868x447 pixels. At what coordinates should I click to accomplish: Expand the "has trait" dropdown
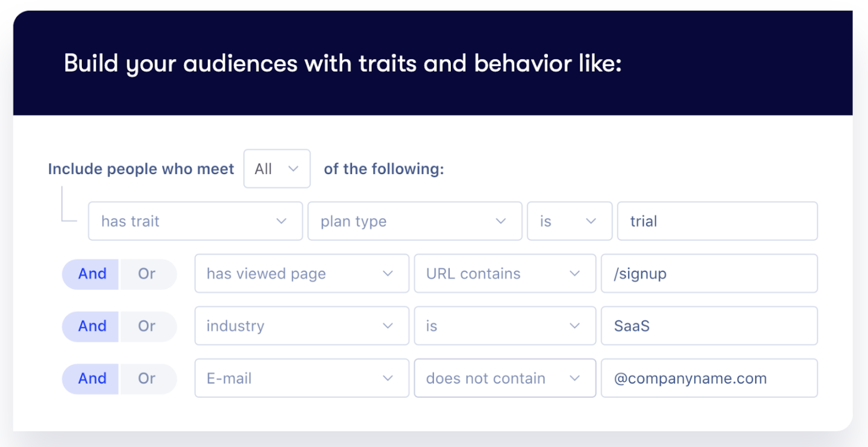point(195,221)
